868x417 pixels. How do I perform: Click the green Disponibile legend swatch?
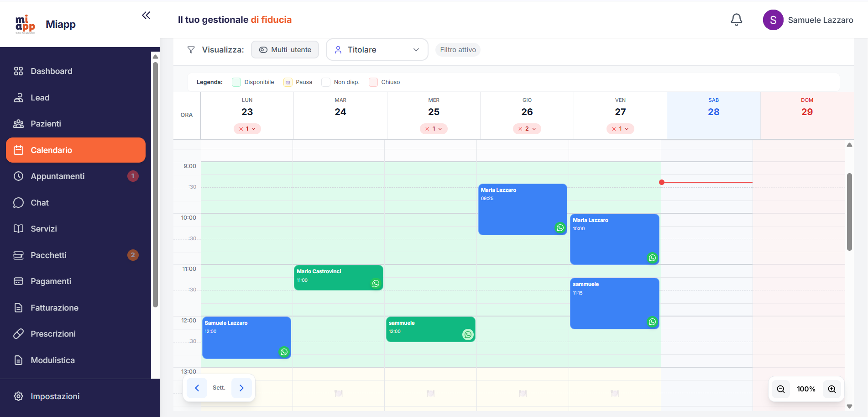[236, 82]
